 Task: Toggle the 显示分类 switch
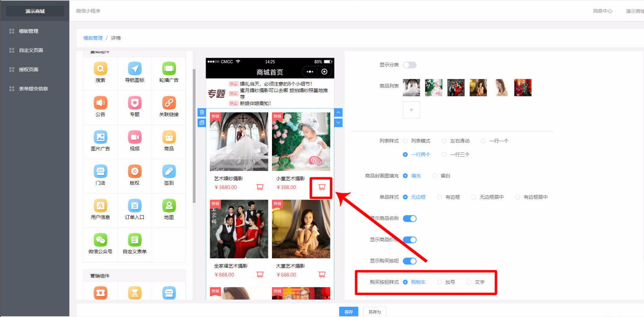pos(410,65)
